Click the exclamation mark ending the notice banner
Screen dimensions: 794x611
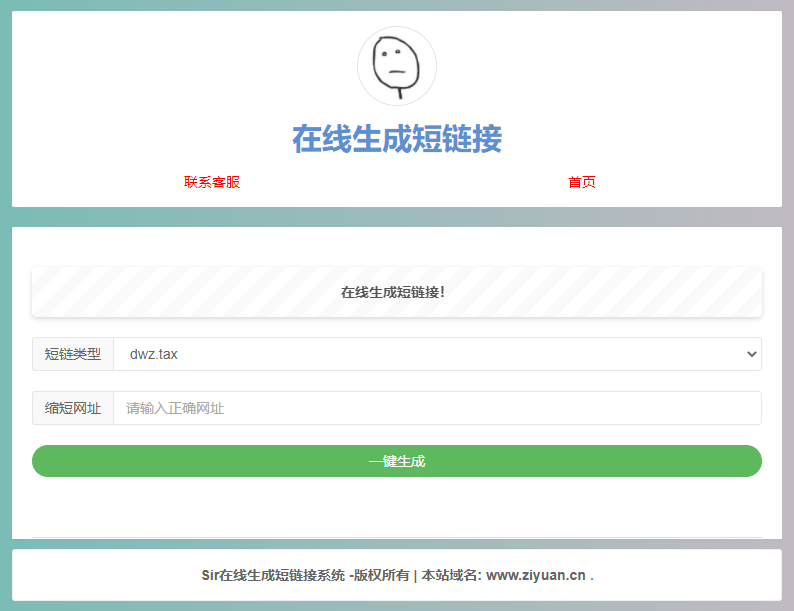442,292
